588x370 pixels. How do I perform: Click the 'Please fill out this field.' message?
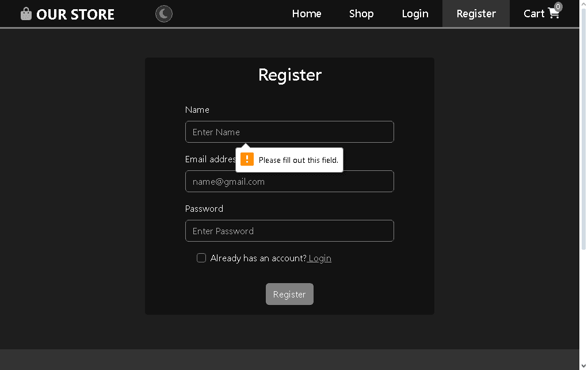click(299, 160)
